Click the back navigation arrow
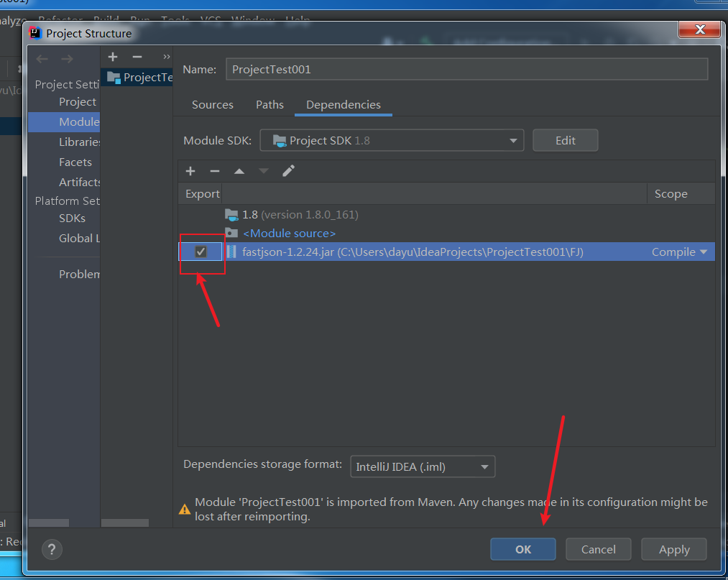Viewport: 728px width, 580px height. pyautogui.click(x=42, y=58)
